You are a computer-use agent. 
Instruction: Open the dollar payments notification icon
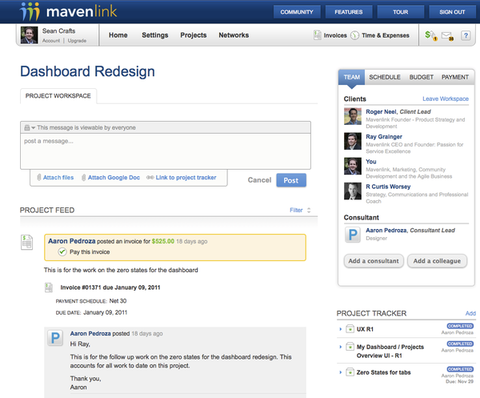pyautogui.click(x=431, y=35)
